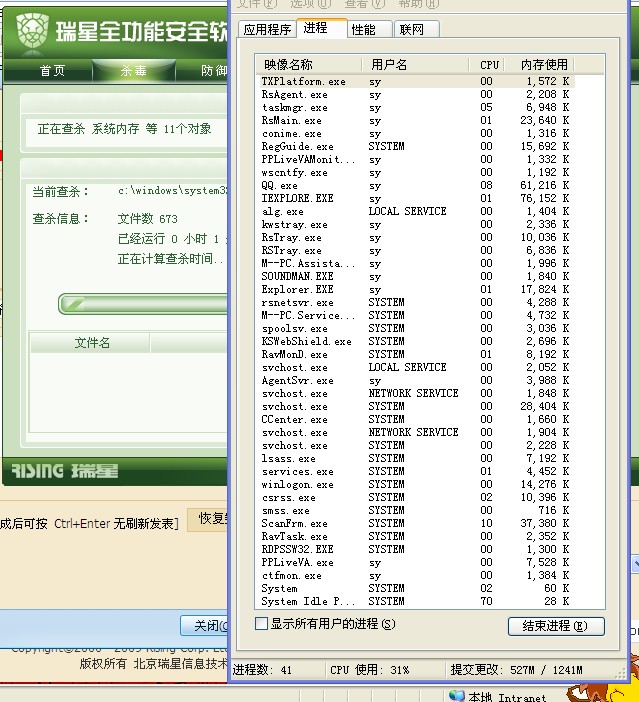Select the CCenter.exe process

point(415,419)
